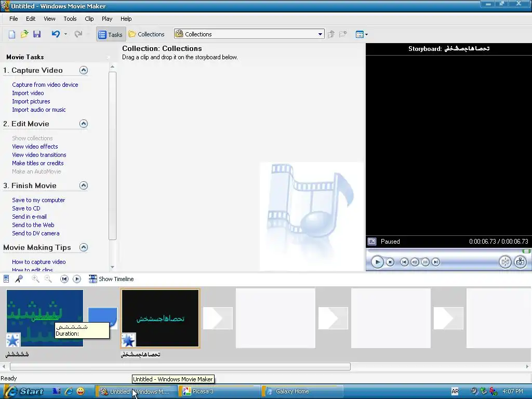This screenshot has width=532, height=399.
Task: Click the video effect star on the black clip
Action: (x=128, y=340)
